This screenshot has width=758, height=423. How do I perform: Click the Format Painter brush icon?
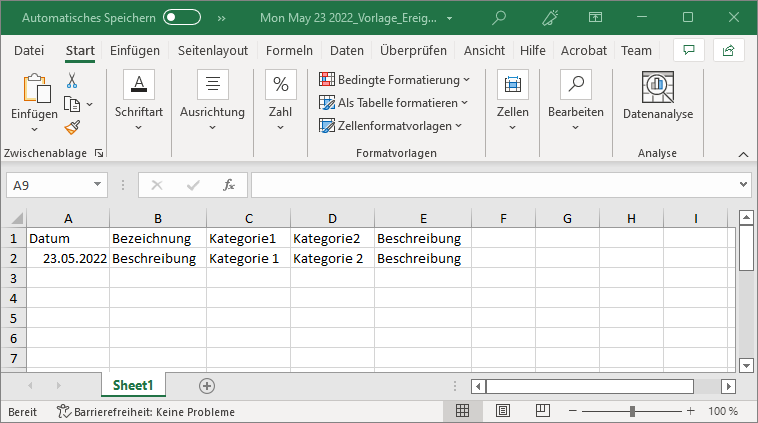pos(72,127)
